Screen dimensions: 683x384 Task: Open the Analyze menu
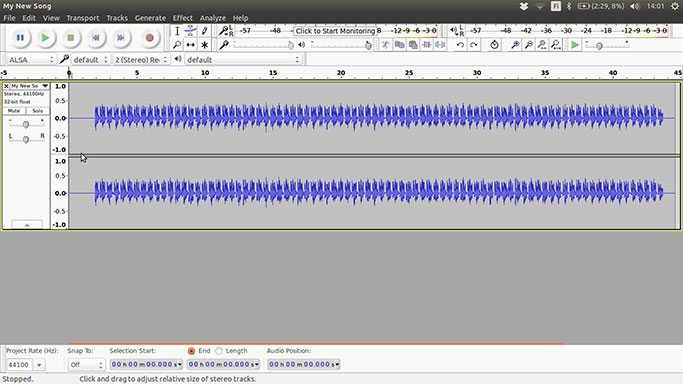[213, 18]
